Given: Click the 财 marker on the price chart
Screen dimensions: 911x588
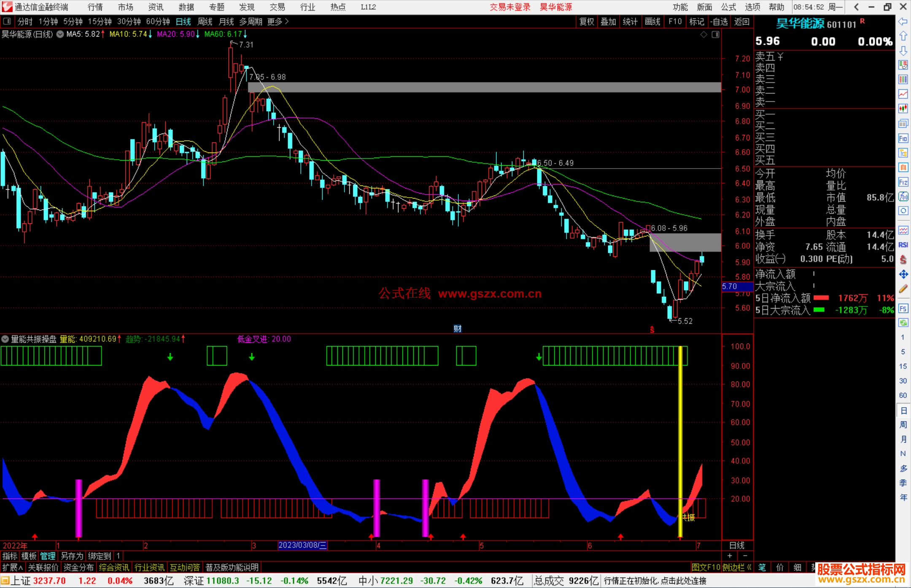Looking at the screenshot, I should coord(457,328).
